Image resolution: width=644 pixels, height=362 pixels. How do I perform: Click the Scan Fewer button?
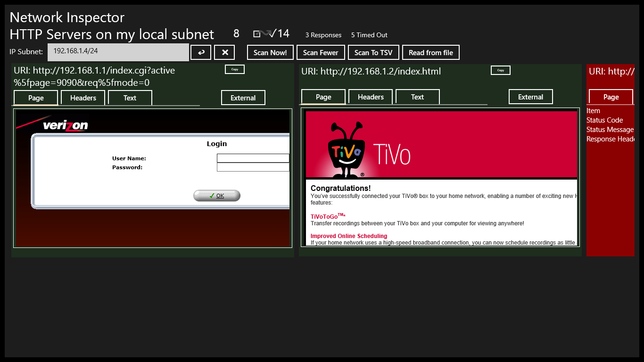pyautogui.click(x=321, y=52)
